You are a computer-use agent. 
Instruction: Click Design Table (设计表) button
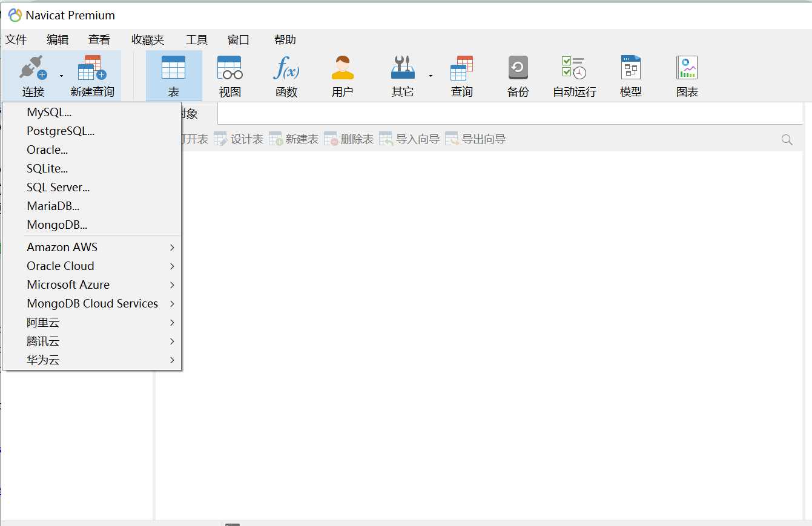[239, 139]
